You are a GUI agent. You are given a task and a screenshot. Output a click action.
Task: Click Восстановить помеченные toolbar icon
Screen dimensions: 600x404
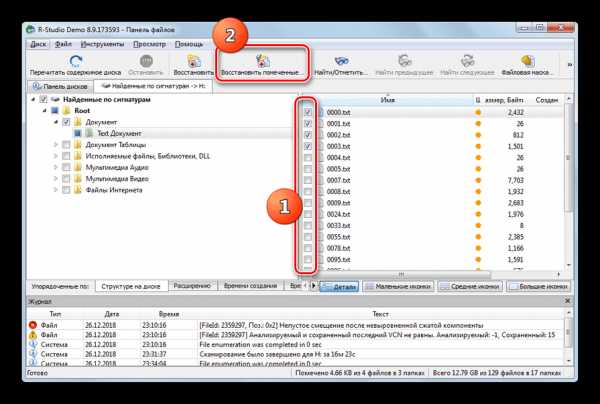(x=262, y=60)
